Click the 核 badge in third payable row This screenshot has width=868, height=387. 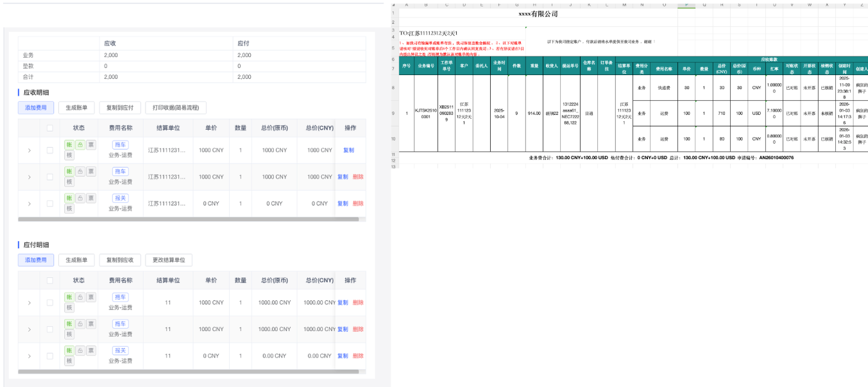coord(69,361)
